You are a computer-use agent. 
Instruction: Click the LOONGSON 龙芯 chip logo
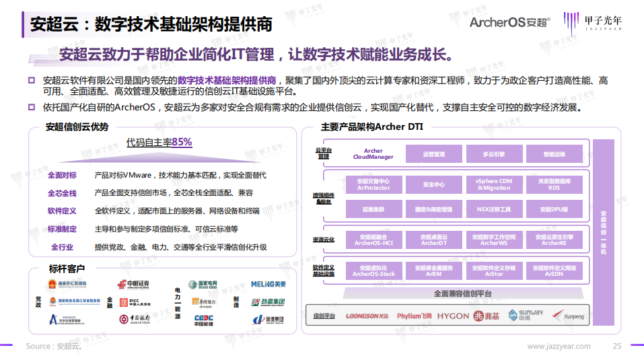click(367, 316)
